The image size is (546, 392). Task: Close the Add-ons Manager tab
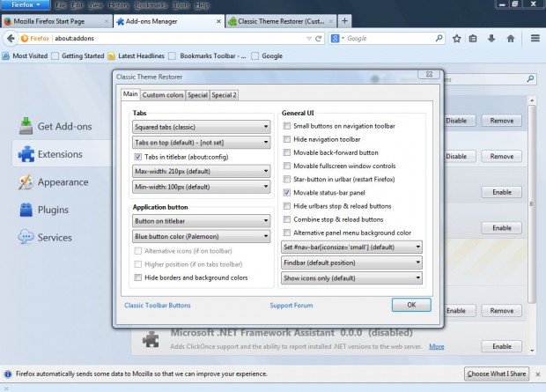[x=218, y=21]
